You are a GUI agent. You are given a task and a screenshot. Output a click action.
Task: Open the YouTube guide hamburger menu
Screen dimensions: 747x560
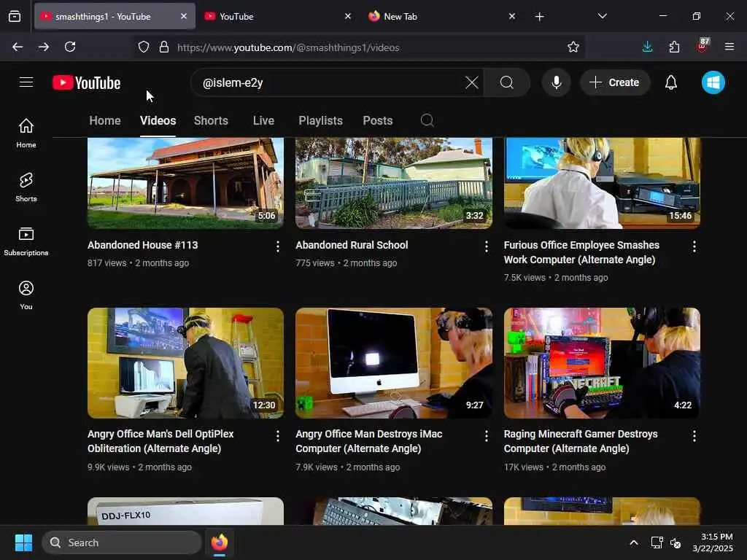(x=26, y=82)
